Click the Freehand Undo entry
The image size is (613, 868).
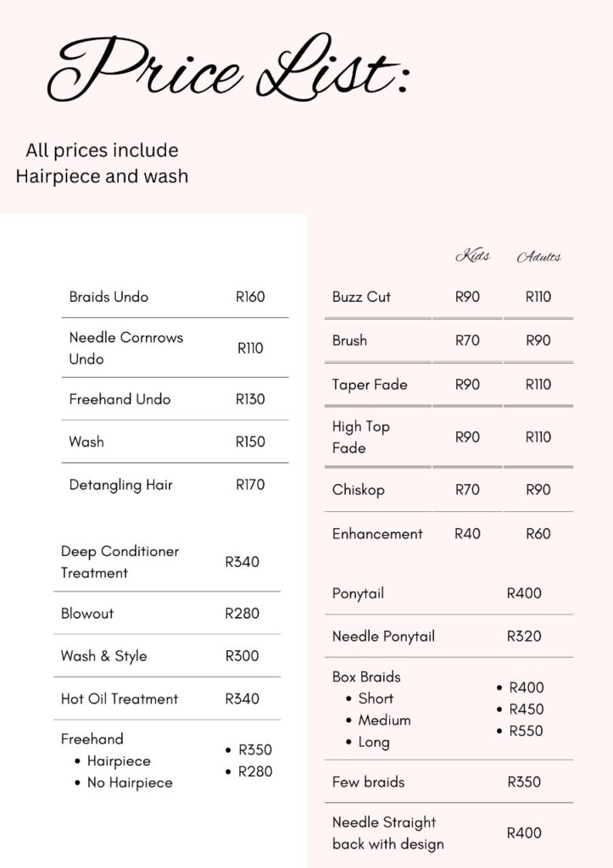pyautogui.click(x=120, y=399)
